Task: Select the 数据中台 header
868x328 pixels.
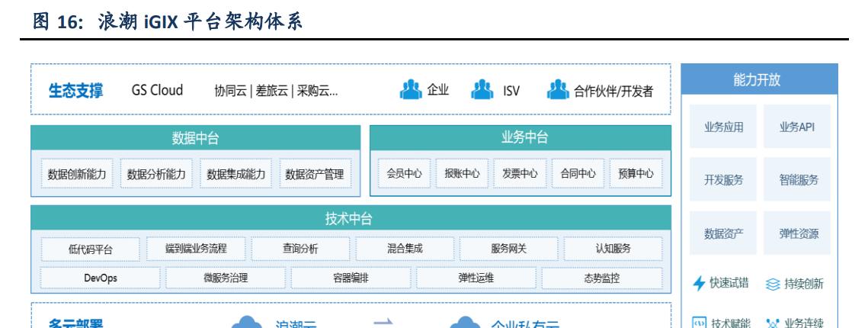Action: [x=195, y=138]
